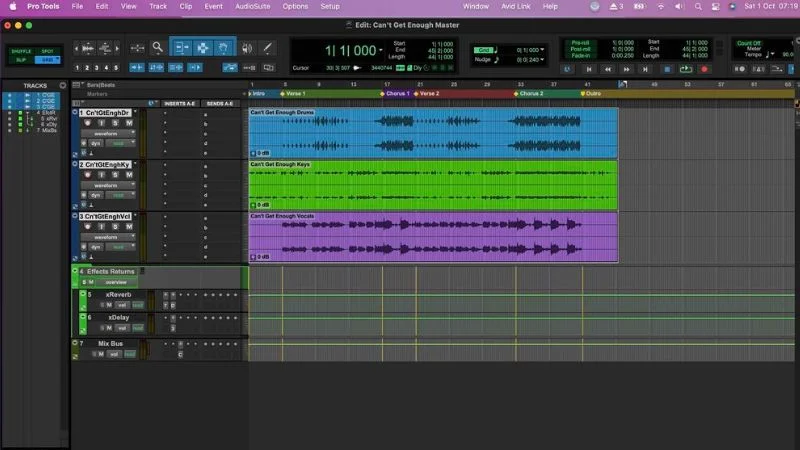
Task: Toggle Loop Playback transport button
Action: pos(685,69)
